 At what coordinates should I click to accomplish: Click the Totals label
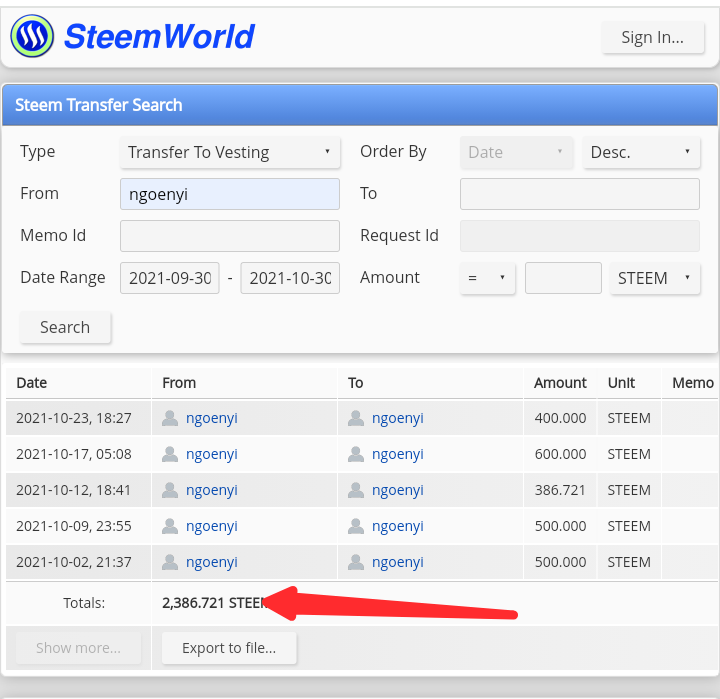[x=84, y=603]
